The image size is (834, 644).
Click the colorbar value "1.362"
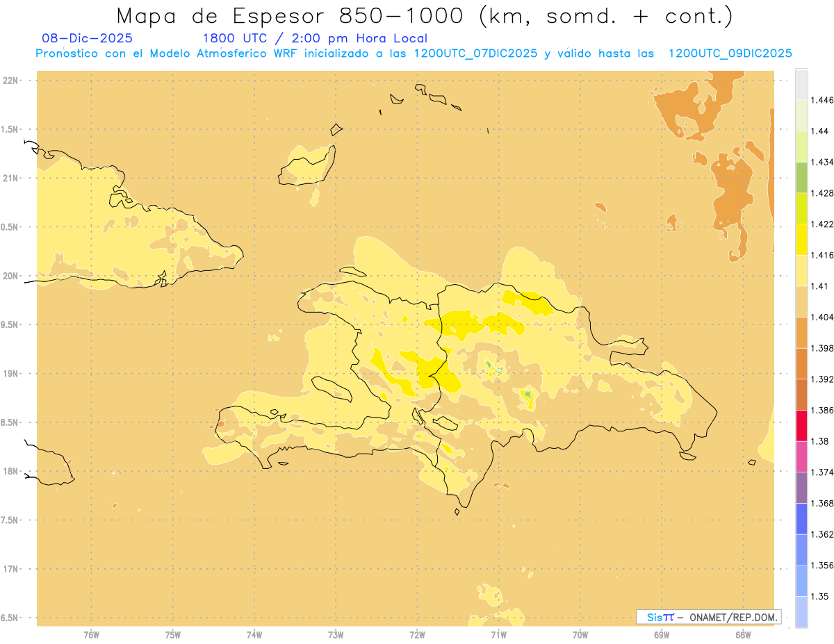(822, 534)
